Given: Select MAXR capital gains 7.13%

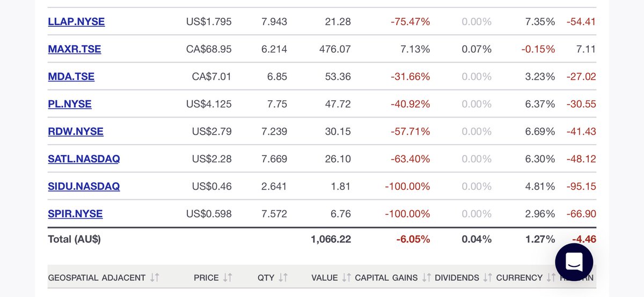Looking at the screenshot, I should pos(415,49).
